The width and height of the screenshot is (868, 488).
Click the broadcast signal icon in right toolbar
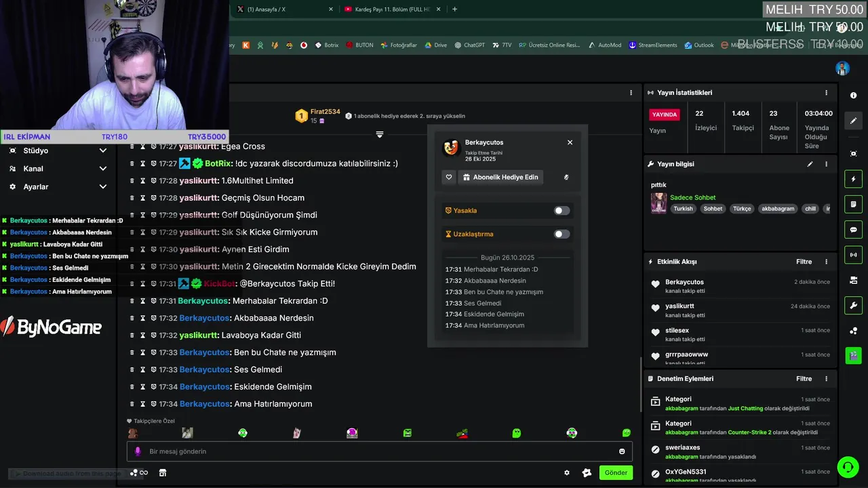point(854,255)
